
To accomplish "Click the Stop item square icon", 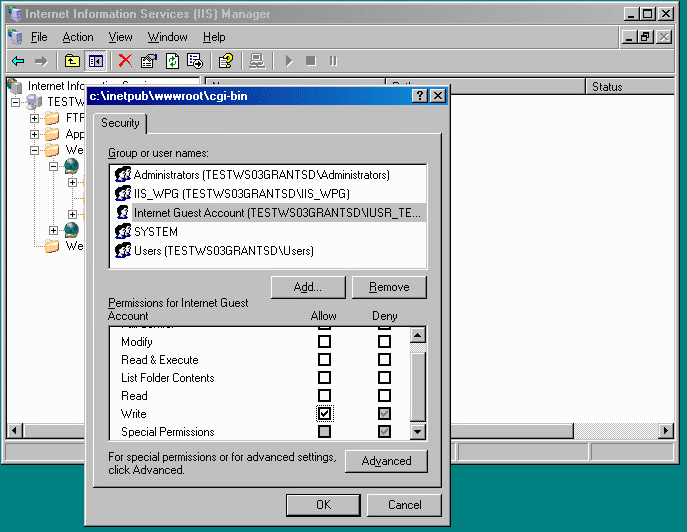I will 311,60.
